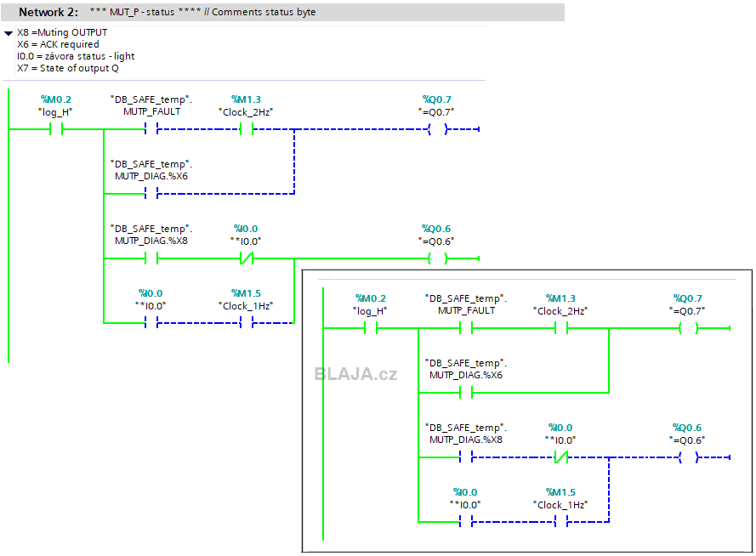The height and width of the screenshot is (556, 756).
Task: Click the log_H contact in lower inset
Action: (x=371, y=328)
